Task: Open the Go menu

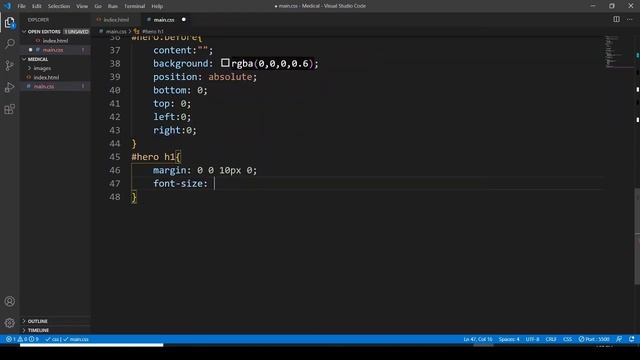Action: tap(98, 6)
